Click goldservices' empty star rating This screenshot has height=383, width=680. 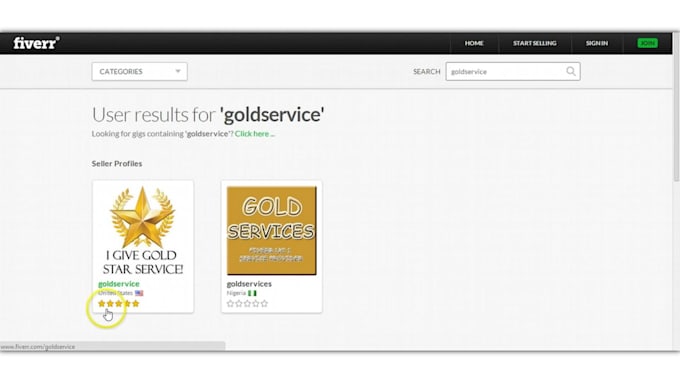(247, 304)
